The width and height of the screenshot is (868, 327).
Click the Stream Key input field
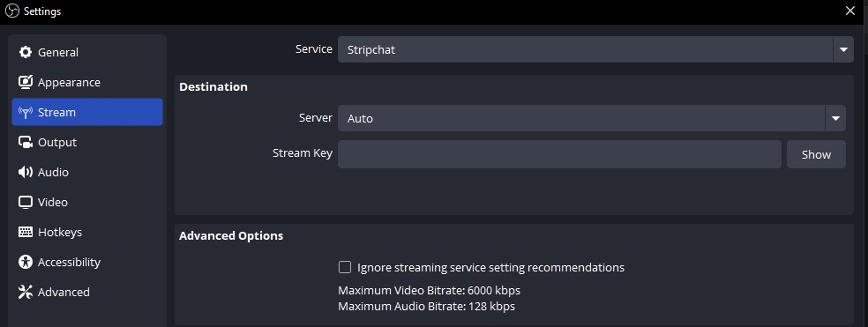pyautogui.click(x=559, y=154)
